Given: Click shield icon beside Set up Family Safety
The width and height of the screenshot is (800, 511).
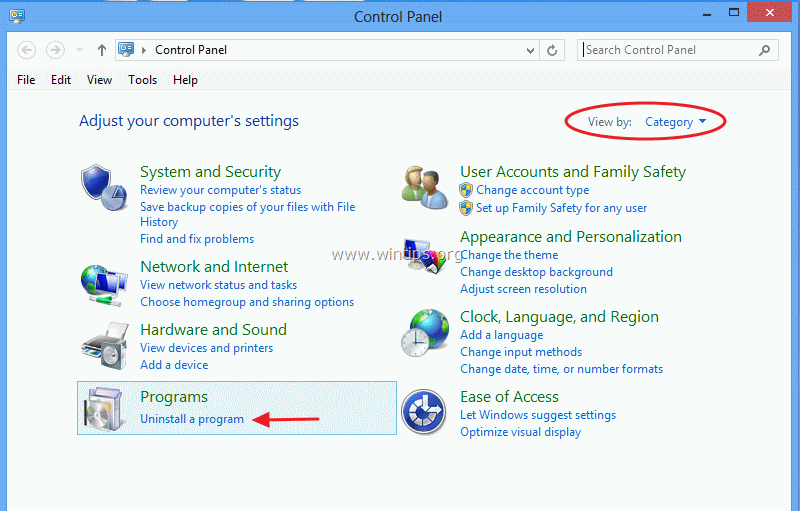Looking at the screenshot, I should [466, 208].
